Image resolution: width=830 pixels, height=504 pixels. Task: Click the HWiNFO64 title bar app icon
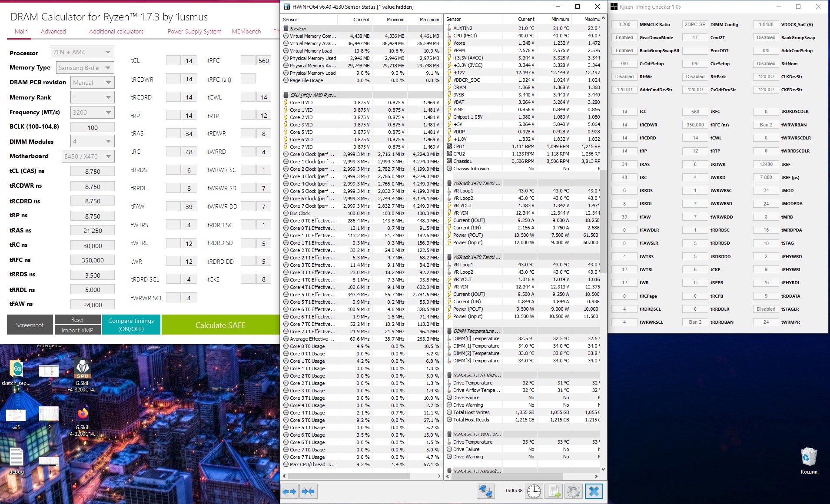pyautogui.click(x=286, y=7)
